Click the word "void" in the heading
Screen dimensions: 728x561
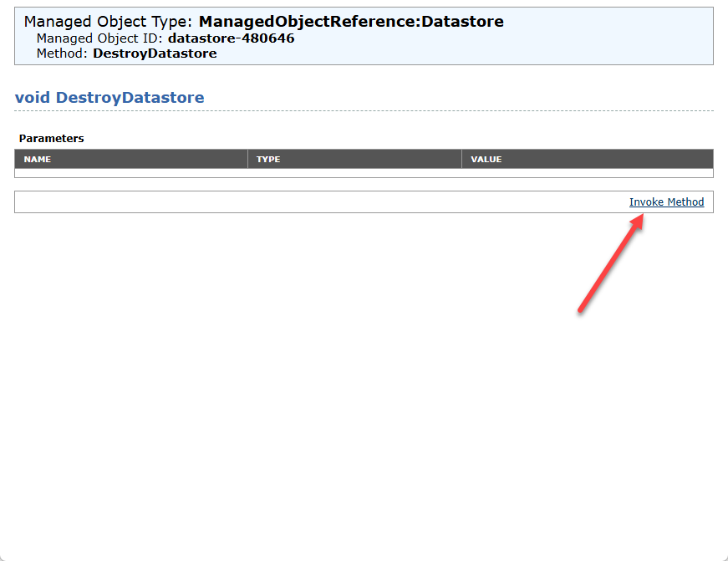33,98
